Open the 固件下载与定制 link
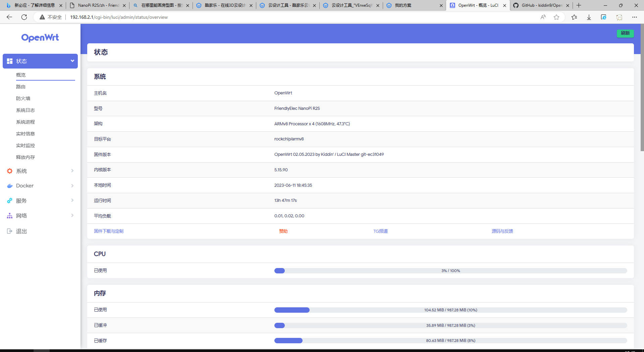 (109, 231)
